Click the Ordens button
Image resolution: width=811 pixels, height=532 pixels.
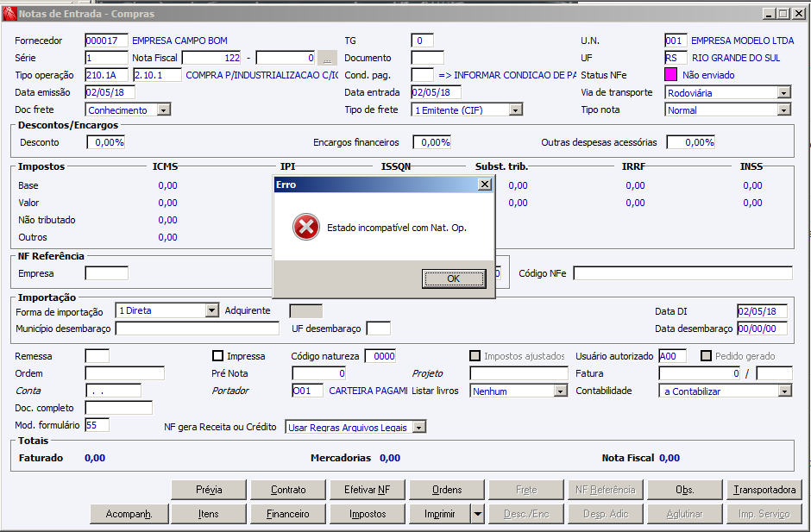tap(447, 490)
